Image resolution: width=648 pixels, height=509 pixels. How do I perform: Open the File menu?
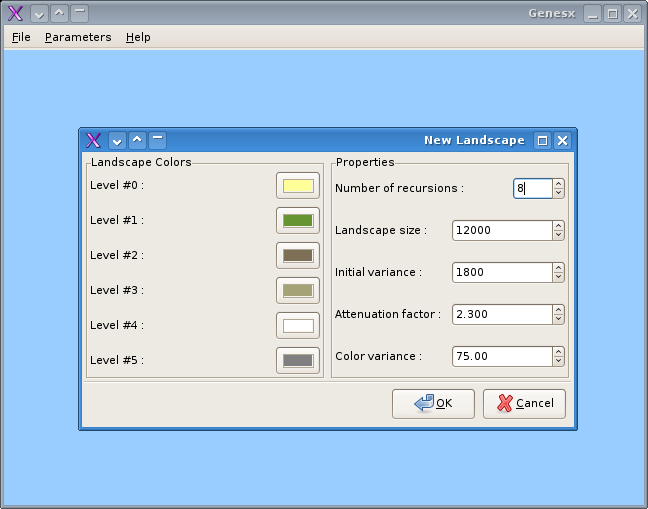pos(21,37)
